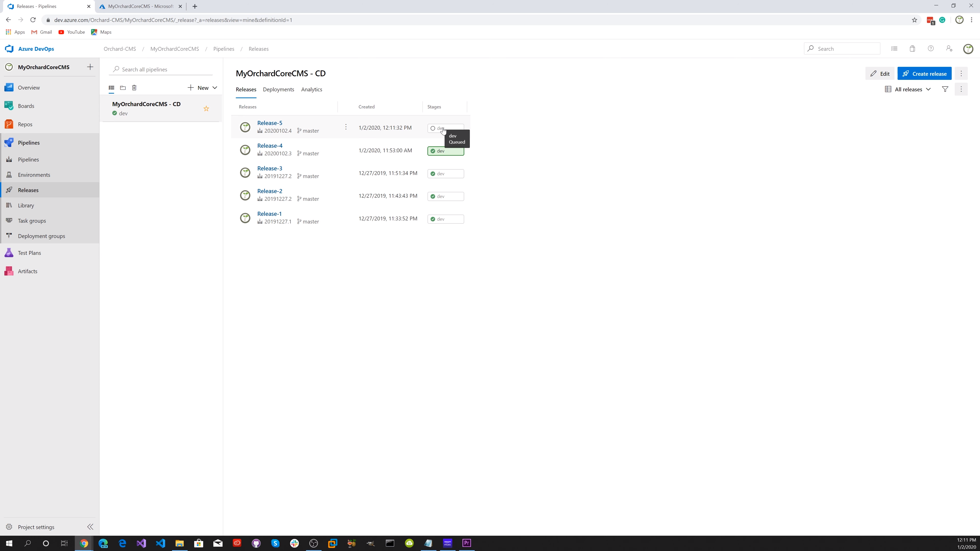Viewport: 980px width, 551px height.
Task: Open the Pipelines sub-item in sidebar
Action: click(x=28, y=159)
